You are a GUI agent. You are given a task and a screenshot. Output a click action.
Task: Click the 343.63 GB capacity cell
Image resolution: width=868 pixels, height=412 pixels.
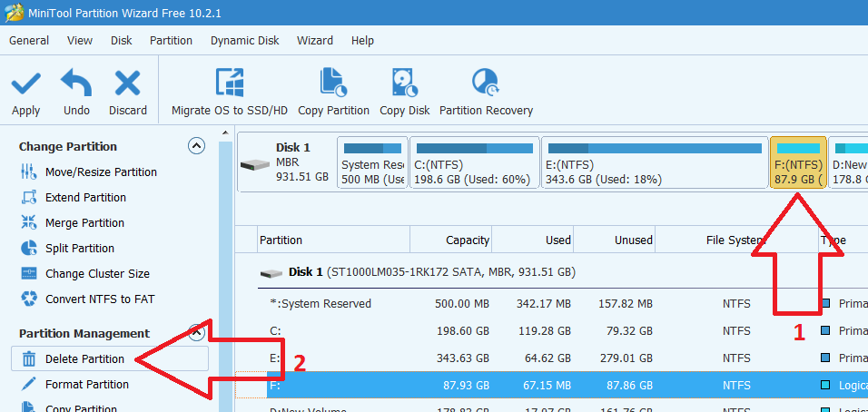click(x=463, y=358)
